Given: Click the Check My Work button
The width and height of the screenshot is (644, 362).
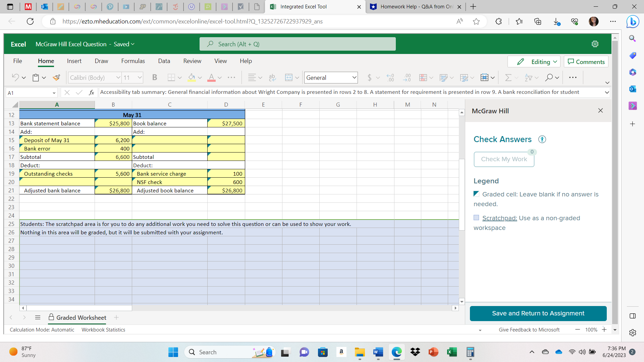Looking at the screenshot, I should [504, 159].
